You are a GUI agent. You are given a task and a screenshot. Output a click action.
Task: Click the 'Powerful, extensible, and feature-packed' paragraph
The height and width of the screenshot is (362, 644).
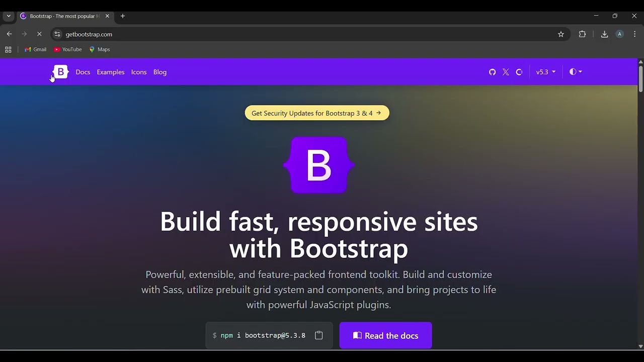[319, 290]
